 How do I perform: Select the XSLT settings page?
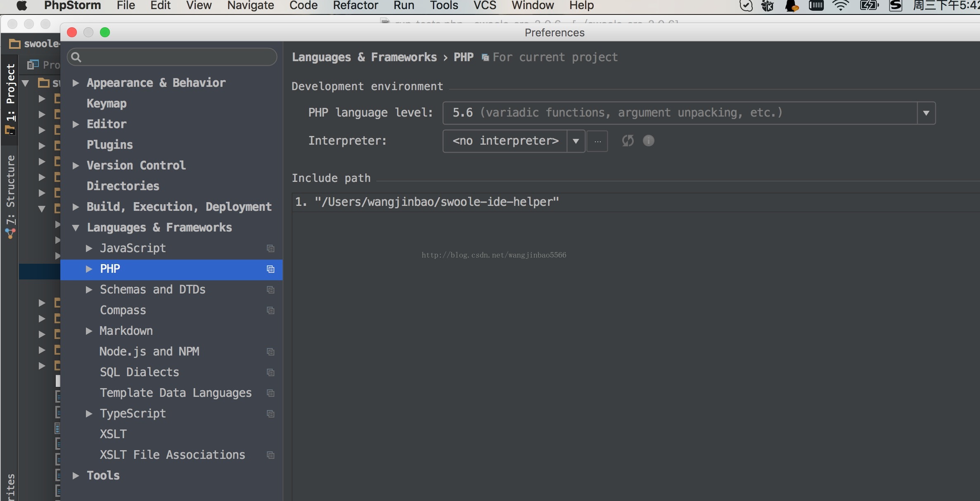(113, 434)
